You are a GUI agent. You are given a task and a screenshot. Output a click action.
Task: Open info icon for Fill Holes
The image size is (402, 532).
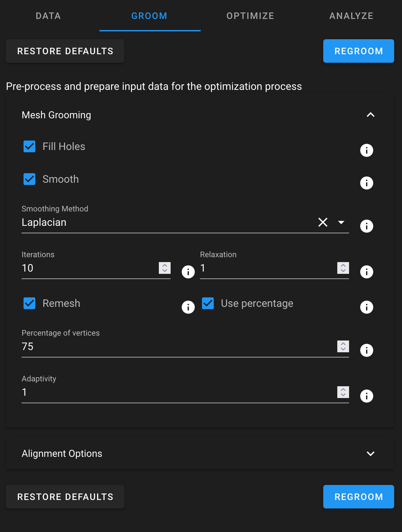click(x=366, y=150)
